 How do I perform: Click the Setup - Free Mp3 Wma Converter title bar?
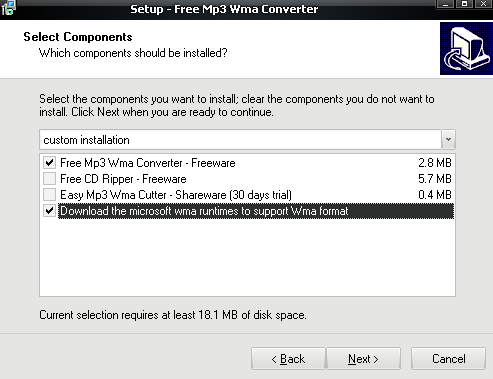pos(224,9)
